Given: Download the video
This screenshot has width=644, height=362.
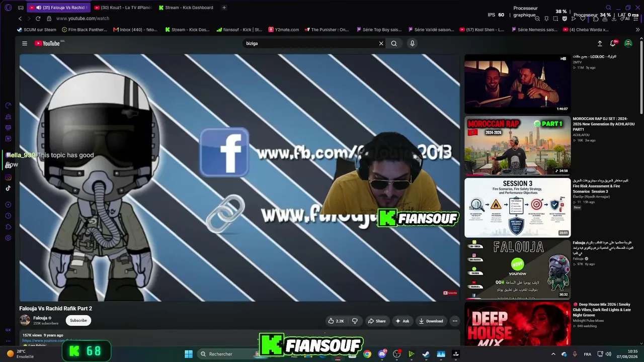Looking at the screenshot, I should point(431,321).
